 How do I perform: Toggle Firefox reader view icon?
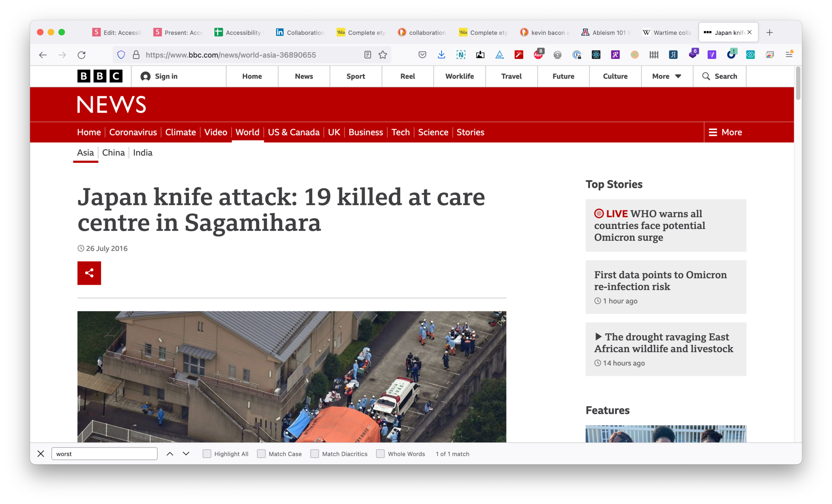pyautogui.click(x=367, y=55)
